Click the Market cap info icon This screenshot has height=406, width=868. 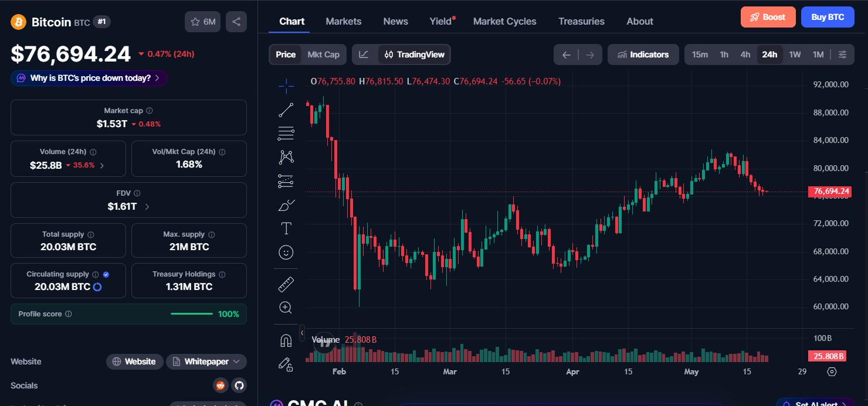pyautogui.click(x=150, y=111)
